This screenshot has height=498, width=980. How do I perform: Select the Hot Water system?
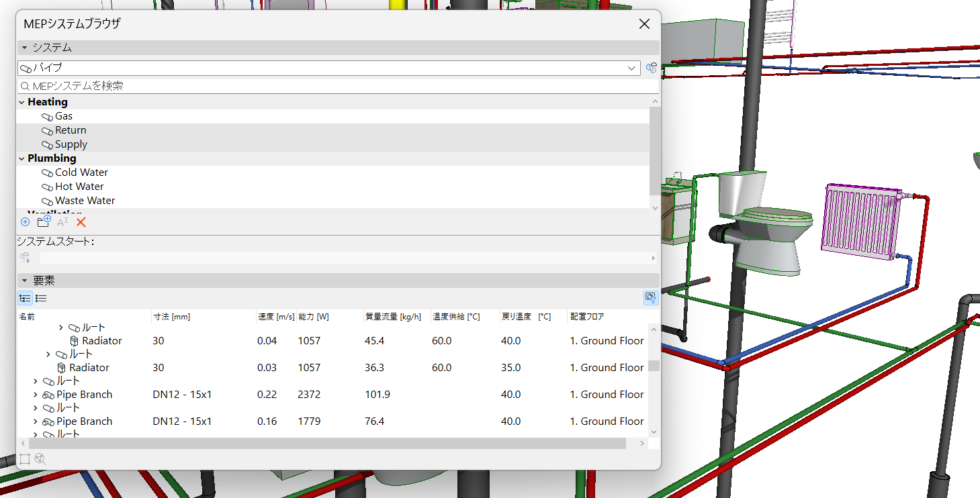79,186
